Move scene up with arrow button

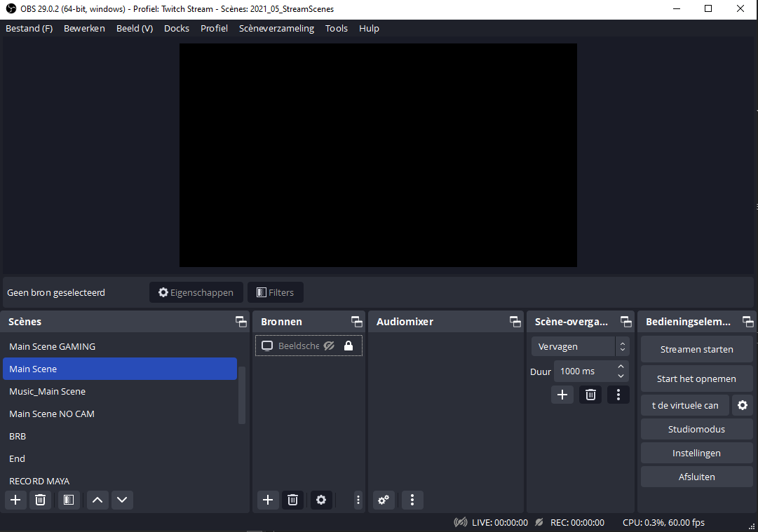pyautogui.click(x=97, y=500)
